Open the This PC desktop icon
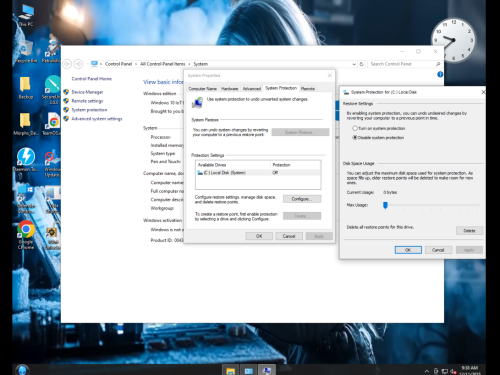The width and height of the screenshot is (500, 375). pos(26,15)
